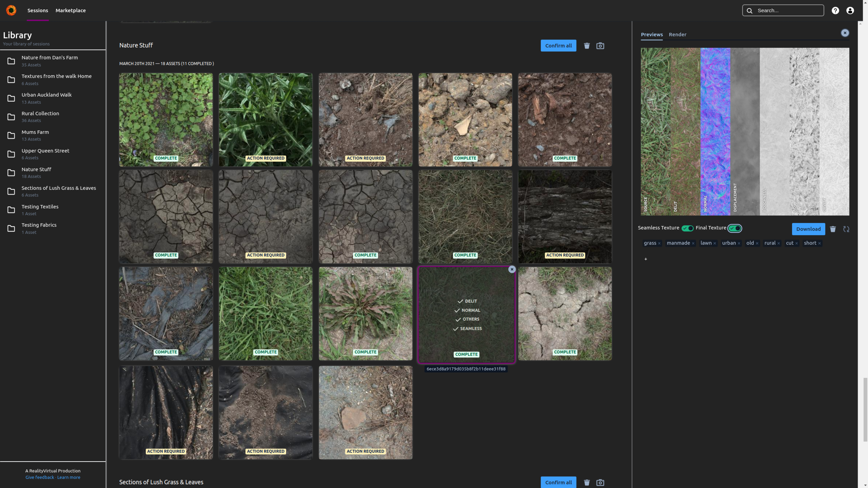This screenshot has height=488, width=868.
Task: Disable the Final Texture toggle
Action: click(x=735, y=228)
